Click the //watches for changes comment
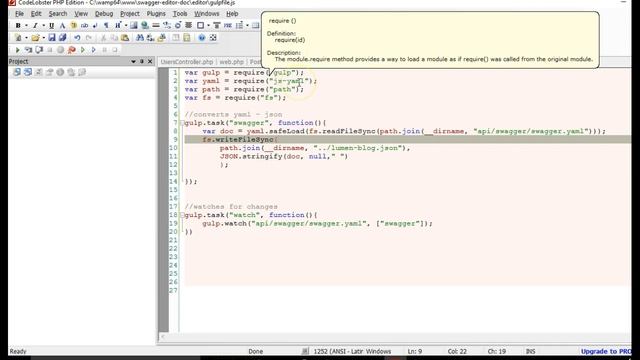Screen dimensions: 640x360 [231, 207]
